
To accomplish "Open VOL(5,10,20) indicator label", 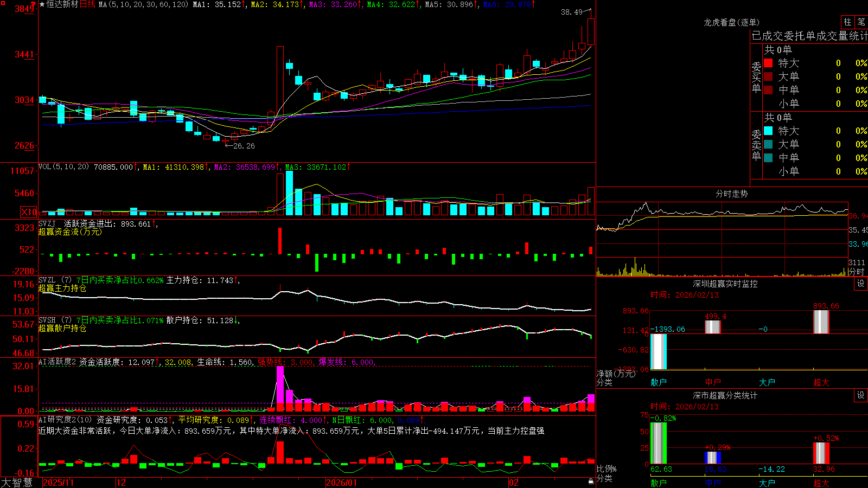I will (x=64, y=167).
